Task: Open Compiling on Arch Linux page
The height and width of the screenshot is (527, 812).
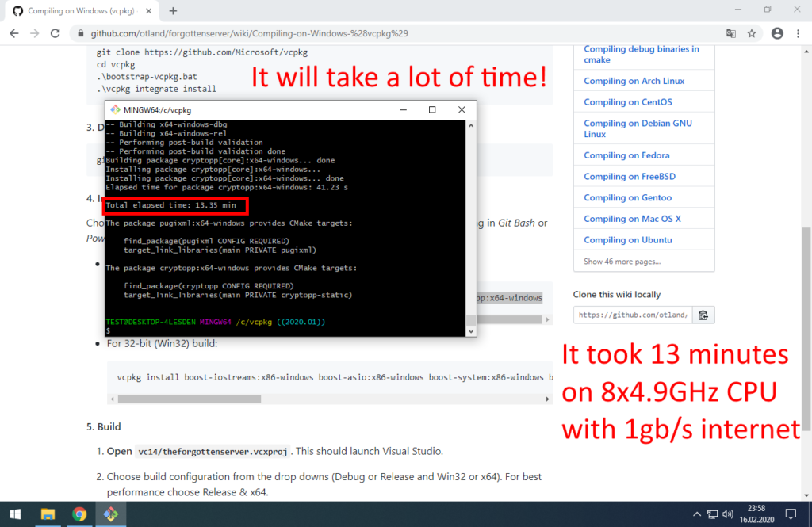Action: pyautogui.click(x=634, y=81)
